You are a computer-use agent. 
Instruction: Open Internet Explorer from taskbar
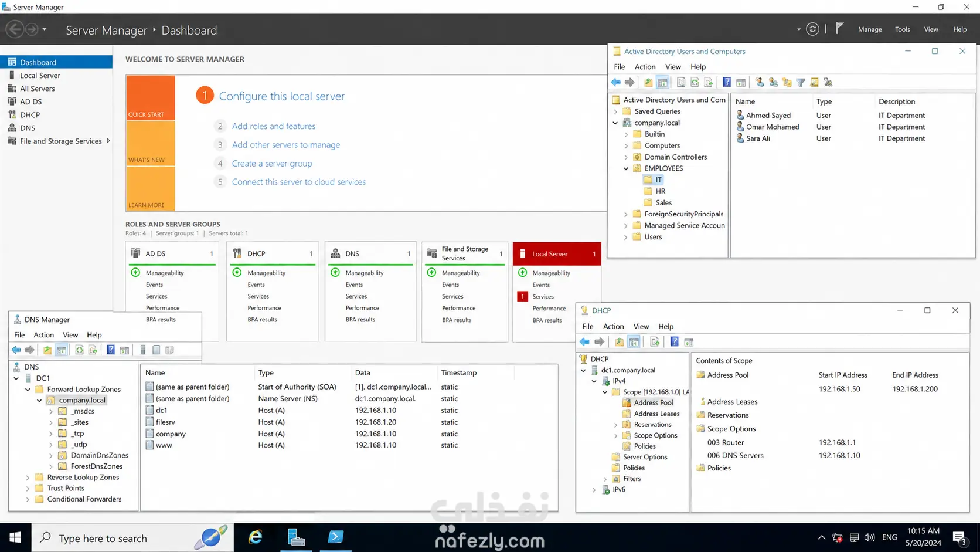[256, 537]
